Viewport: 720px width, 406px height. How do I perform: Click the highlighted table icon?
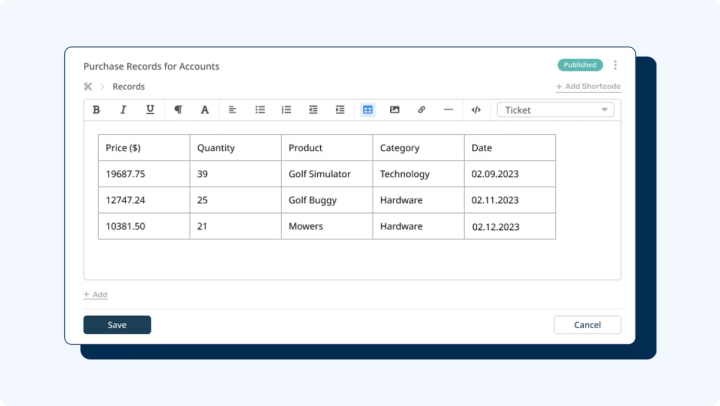[x=368, y=110]
